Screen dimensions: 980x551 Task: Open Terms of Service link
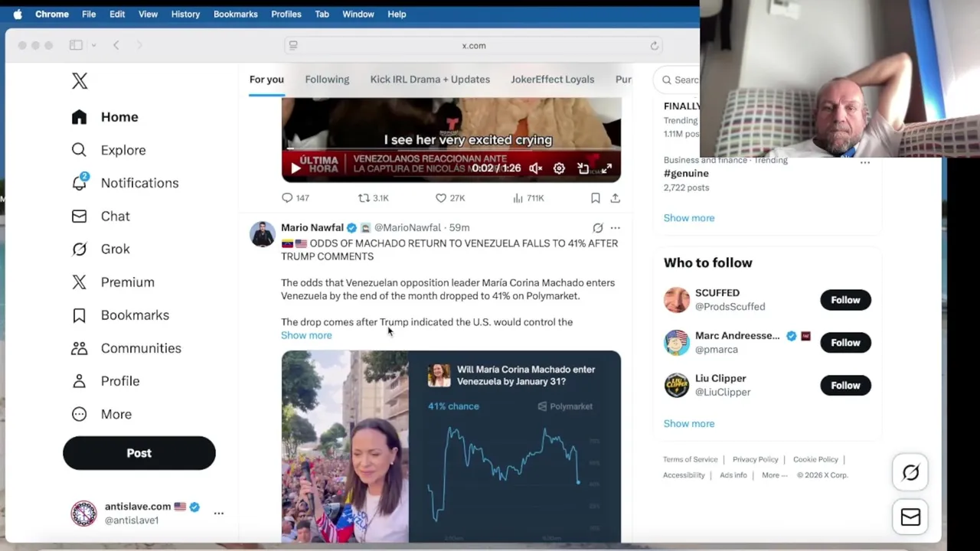tap(691, 459)
